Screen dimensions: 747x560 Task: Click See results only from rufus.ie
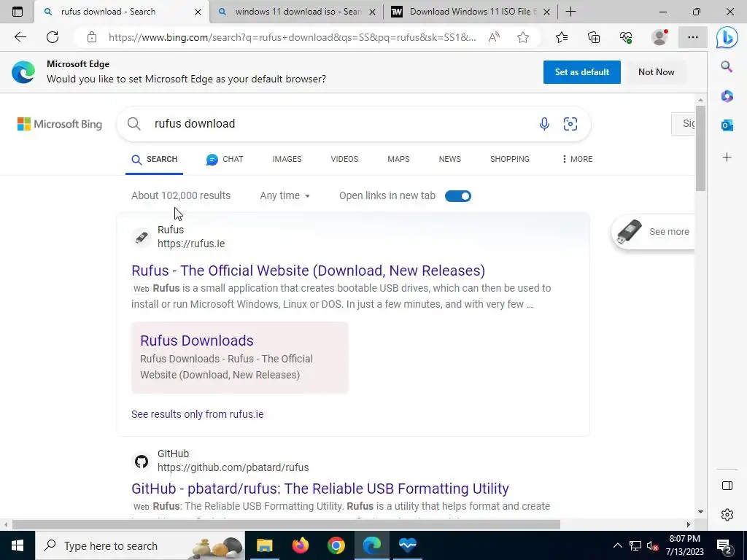pos(197,414)
